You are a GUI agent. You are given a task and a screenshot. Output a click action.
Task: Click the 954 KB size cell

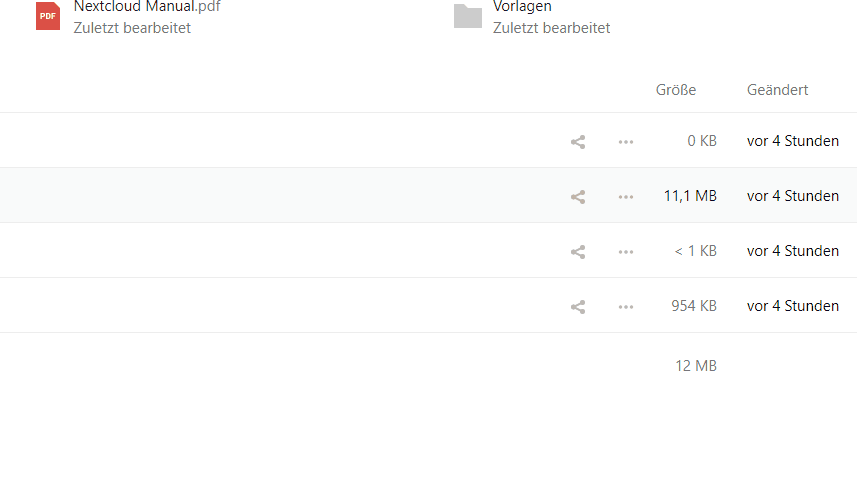(x=694, y=306)
